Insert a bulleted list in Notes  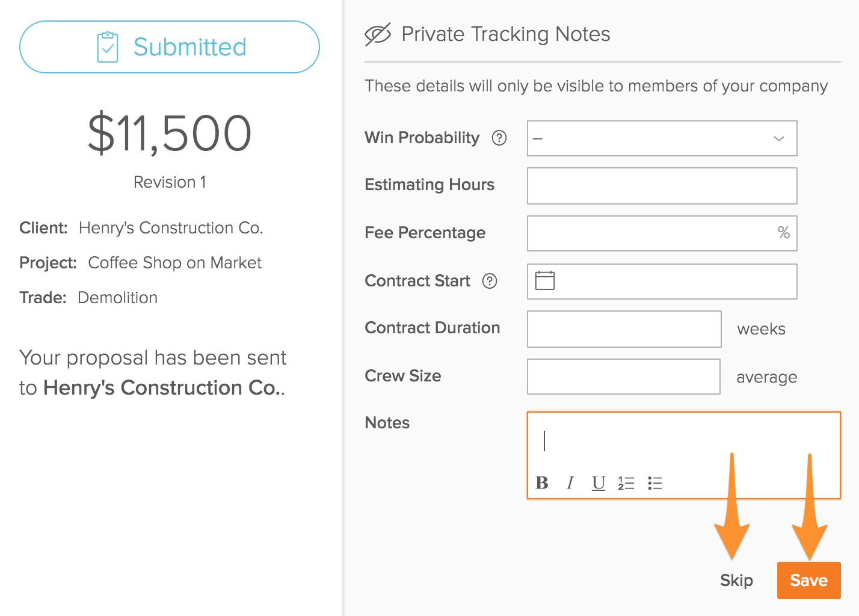655,483
